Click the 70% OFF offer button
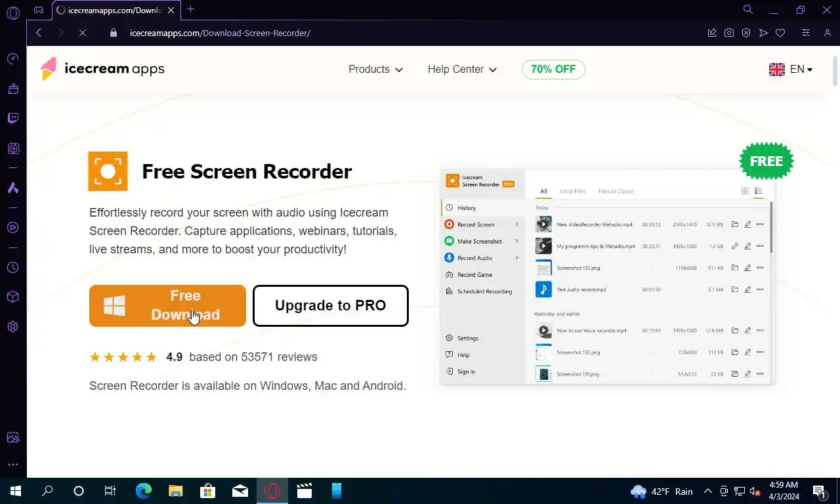This screenshot has height=504, width=840. (x=553, y=70)
